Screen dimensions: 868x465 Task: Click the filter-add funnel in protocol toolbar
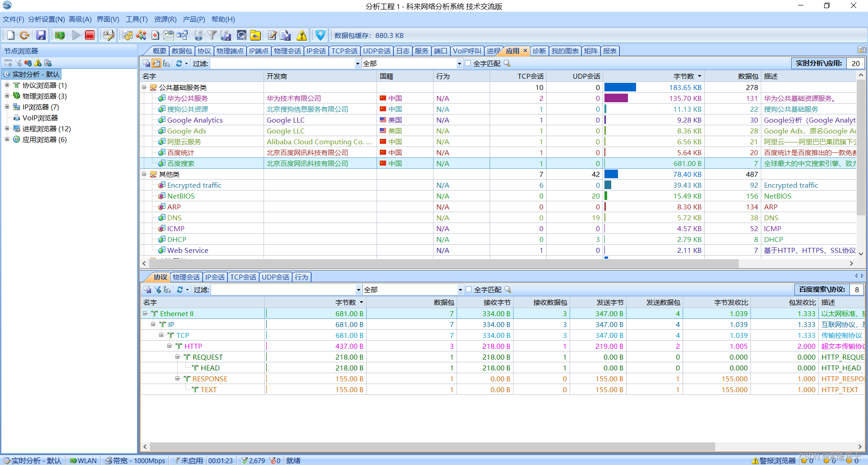(x=157, y=289)
